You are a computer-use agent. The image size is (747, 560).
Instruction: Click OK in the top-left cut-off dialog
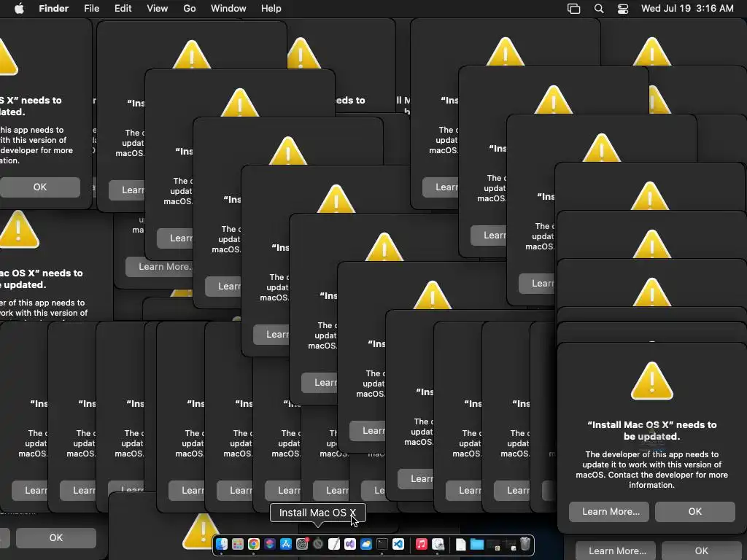(x=40, y=187)
